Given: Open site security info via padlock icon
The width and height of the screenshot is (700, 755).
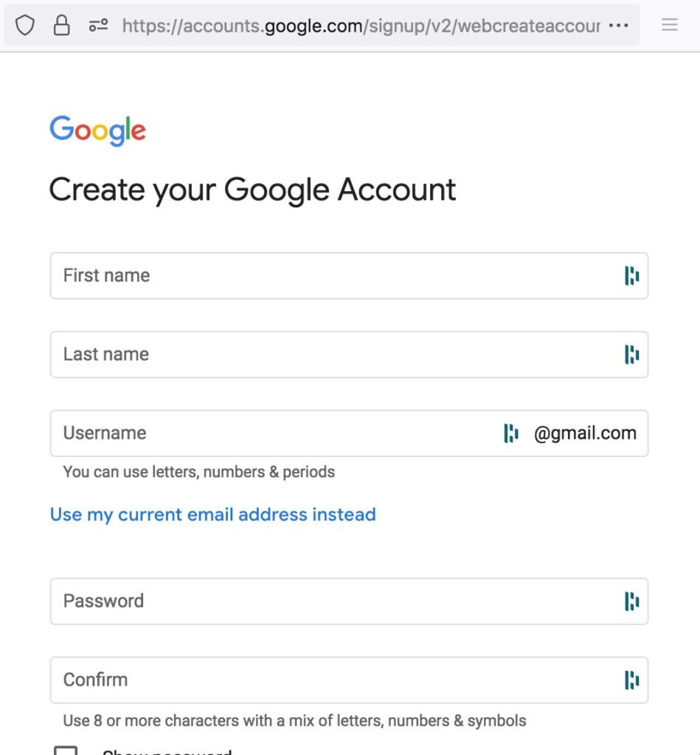Looking at the screenshot, I should tap(62, 26).
